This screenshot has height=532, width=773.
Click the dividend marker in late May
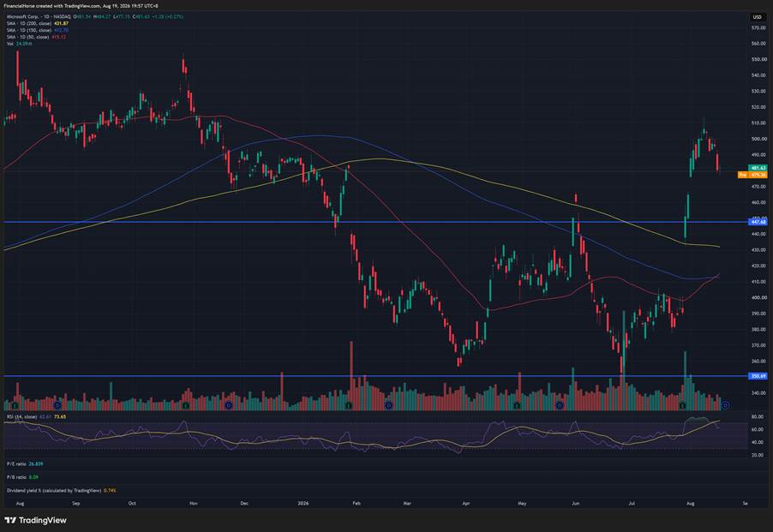pyautogui.click(x=560, y=405)
